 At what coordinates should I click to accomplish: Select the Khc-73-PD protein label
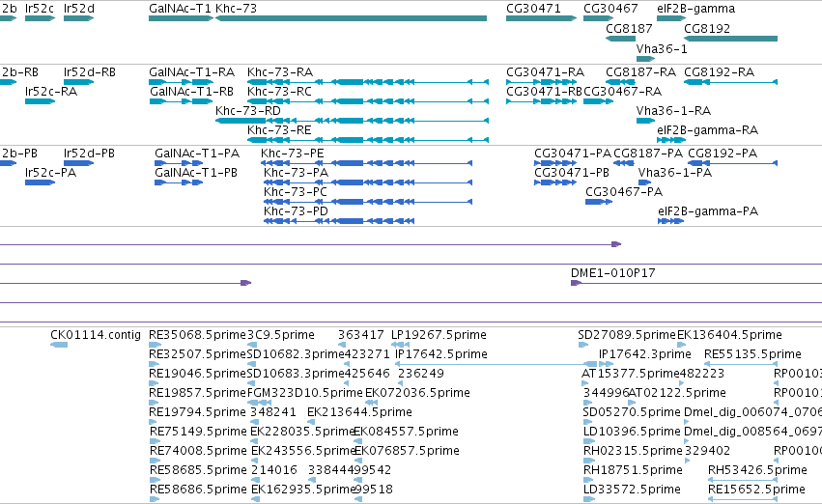(x=297, y=211)
